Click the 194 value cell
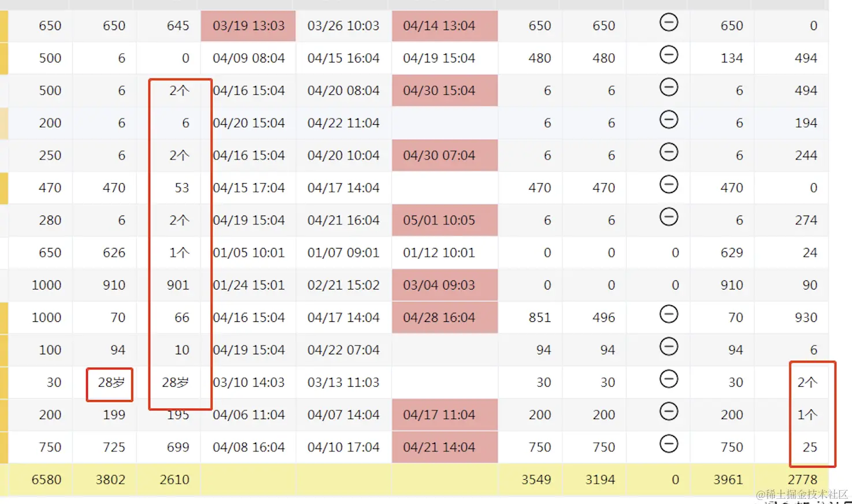852x504 pixels. (x=791, y=123)
